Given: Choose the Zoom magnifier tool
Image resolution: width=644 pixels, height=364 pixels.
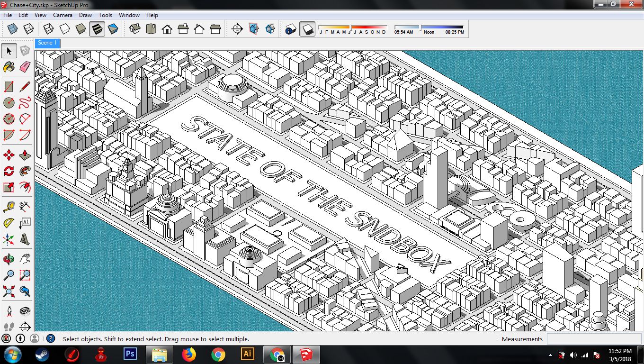Looking at the screenshot, I should (9, 275).
